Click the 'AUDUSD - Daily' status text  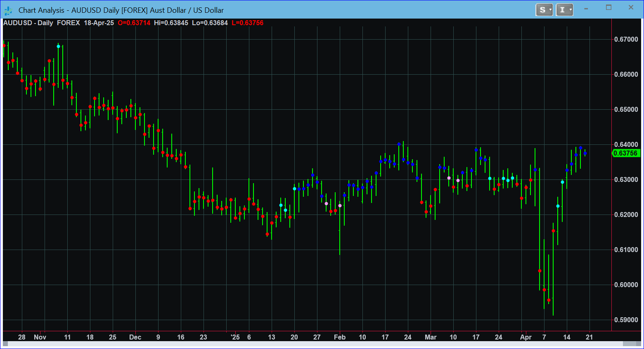click(28, 23)
